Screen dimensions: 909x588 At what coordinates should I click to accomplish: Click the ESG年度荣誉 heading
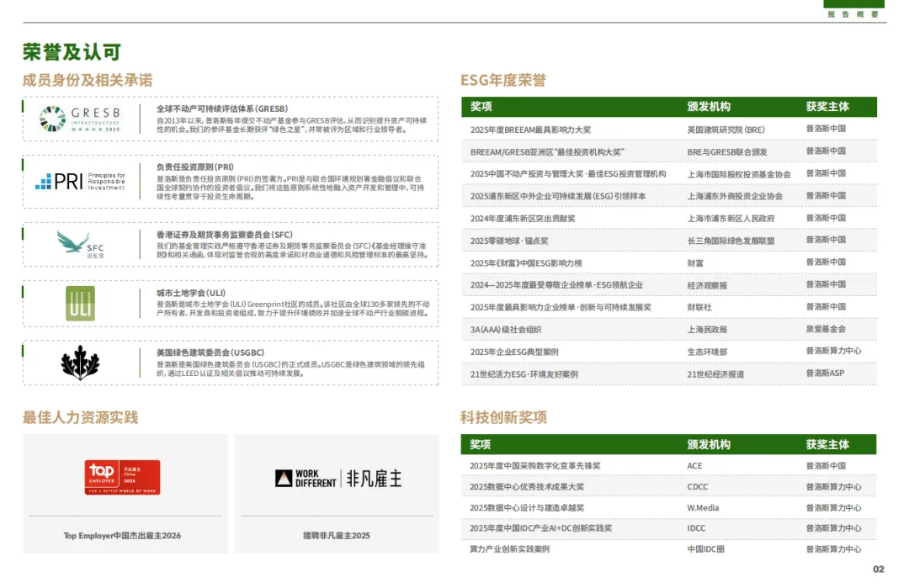pyautogui.click(x=503, y=80)
